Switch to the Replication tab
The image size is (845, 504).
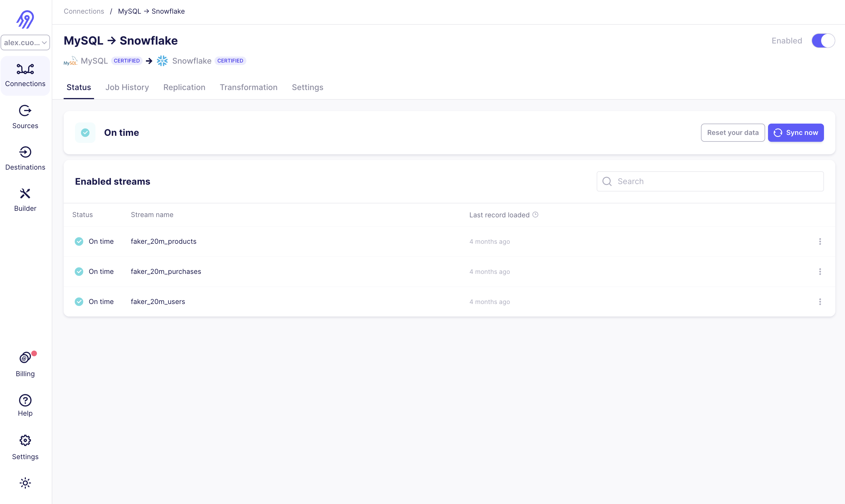point(184,87)
